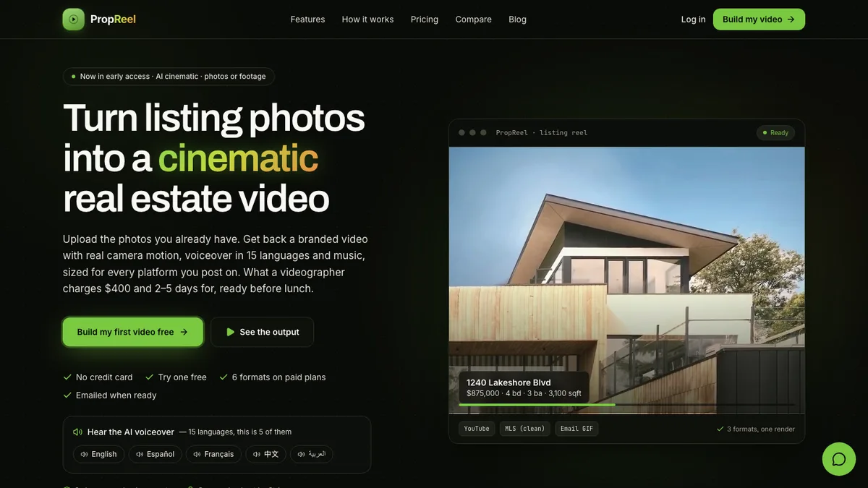Visit the Blog link in the header
This screenshot has width=868, height=488.
[518, 20]
